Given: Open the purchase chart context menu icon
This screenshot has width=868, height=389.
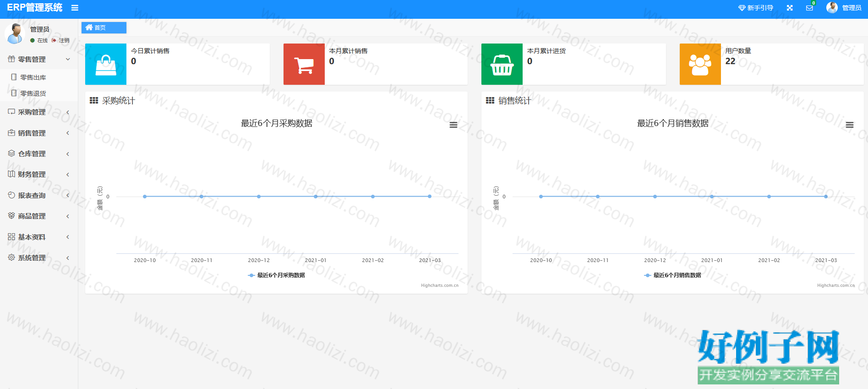Looking at the screenshot, I should click(453, 125).
